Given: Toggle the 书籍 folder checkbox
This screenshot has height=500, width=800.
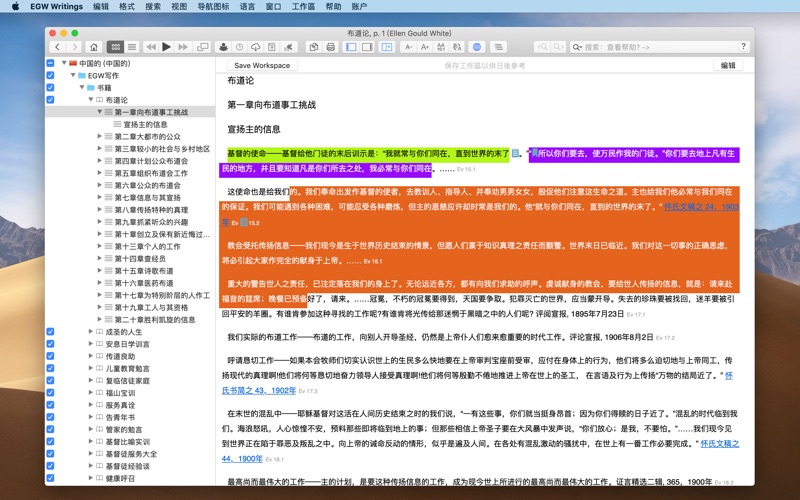Looking at the screenshot, I should coord(50,88).
